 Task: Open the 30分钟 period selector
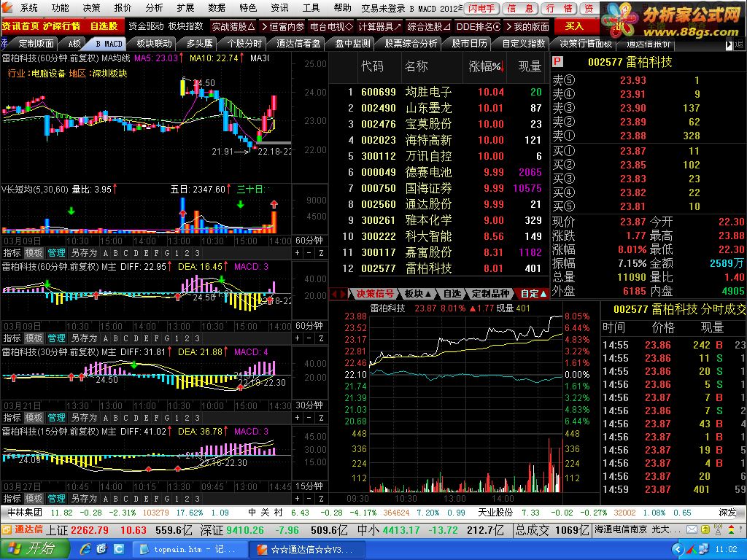[x=309, y=405]
